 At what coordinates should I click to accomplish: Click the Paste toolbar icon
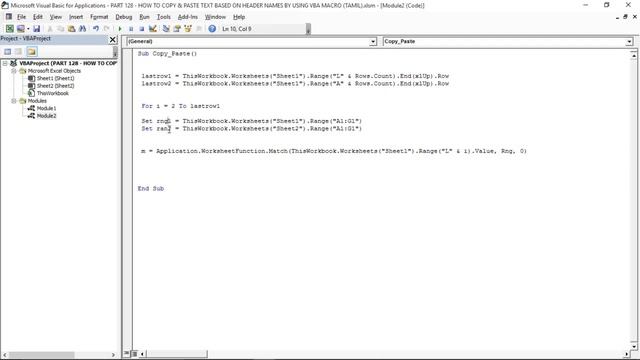(71, 29)
